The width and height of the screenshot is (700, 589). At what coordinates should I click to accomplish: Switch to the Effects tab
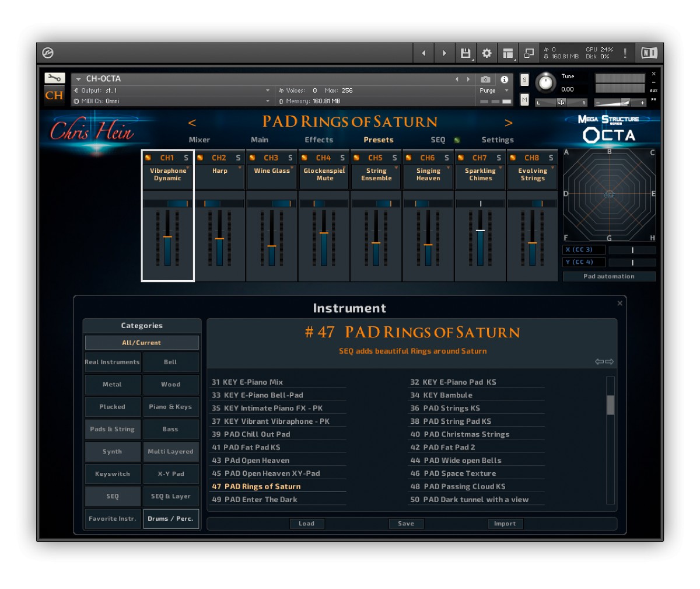click(318, 140)
